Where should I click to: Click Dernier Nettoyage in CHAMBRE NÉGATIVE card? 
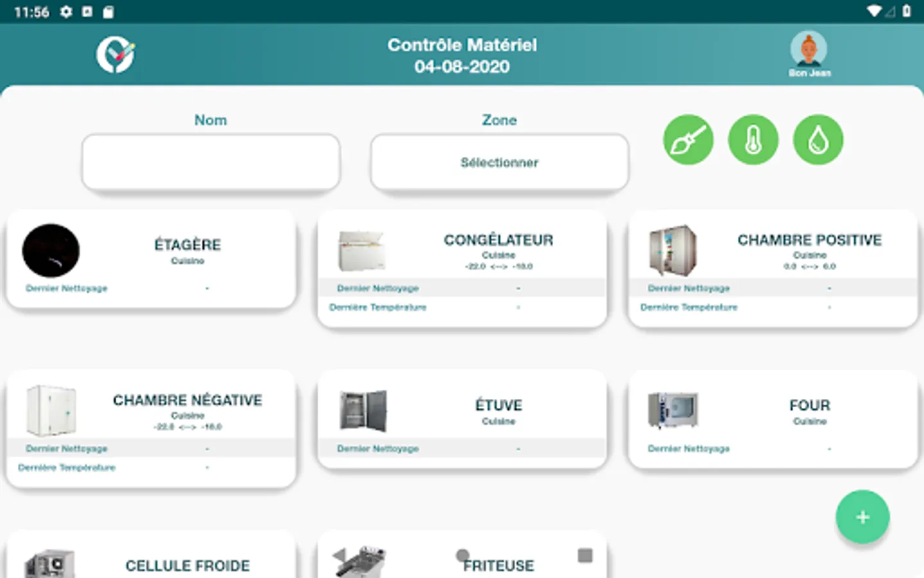67,448
